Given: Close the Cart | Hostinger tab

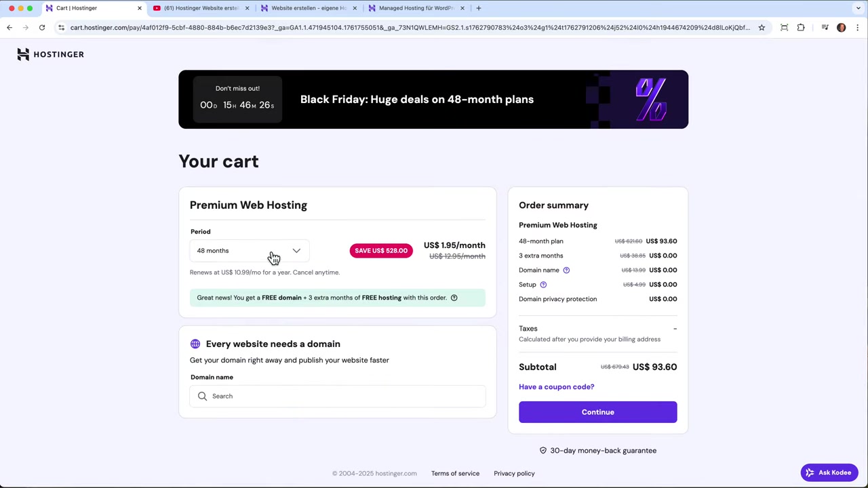Looking at the screenshot, I should point(140,8).
